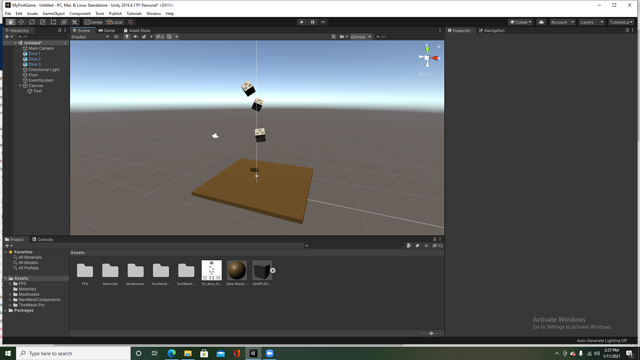Select the Move tool in toolbar
The width and height of the screenshot is (640, 360).
[21, 22]
